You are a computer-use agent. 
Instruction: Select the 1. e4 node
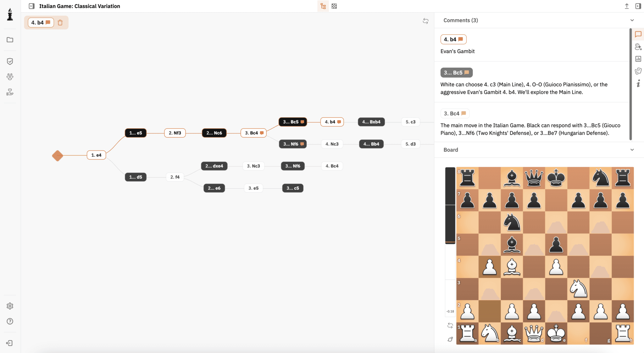(x=96, y=155)
